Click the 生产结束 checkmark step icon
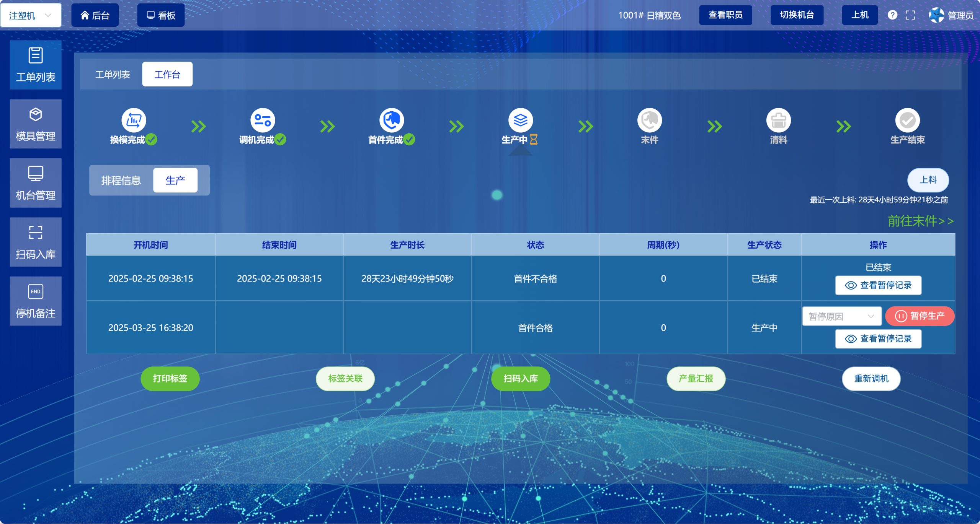This screenshot has width=980, height=524. [907, 120]
